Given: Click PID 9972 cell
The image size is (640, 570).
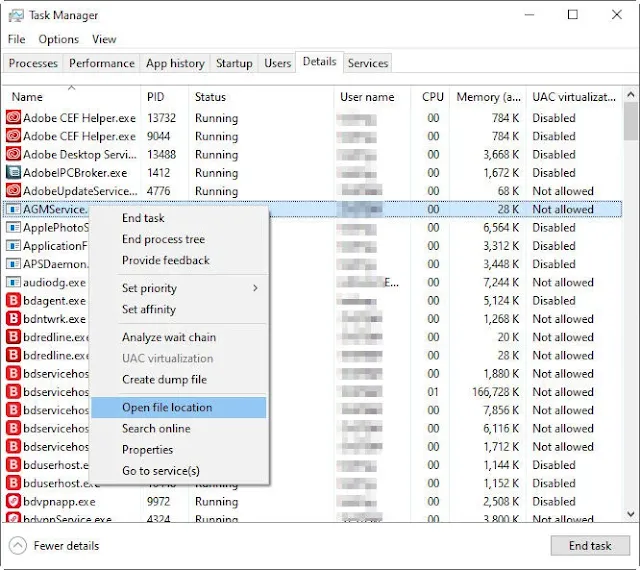Looking at the screenshot, I should [x=158, y=501].
